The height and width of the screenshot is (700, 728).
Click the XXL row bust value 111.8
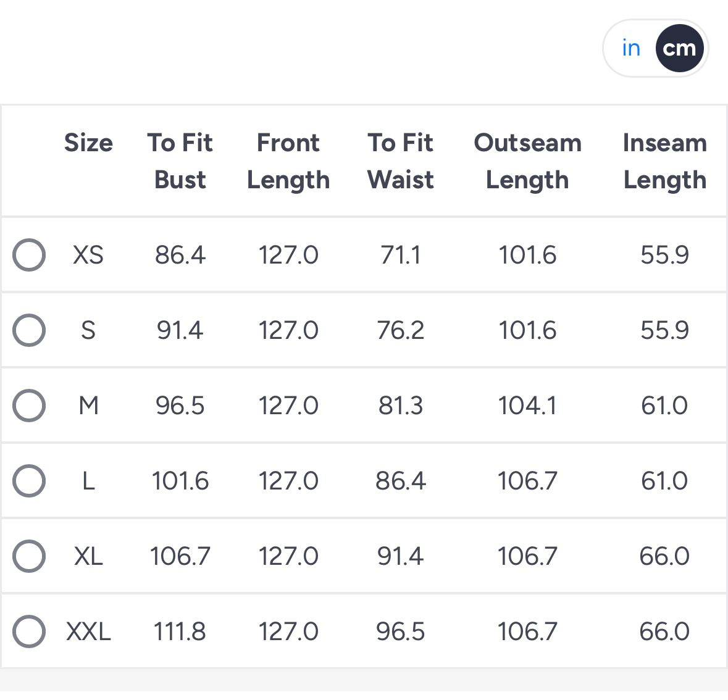click(180, 631)
